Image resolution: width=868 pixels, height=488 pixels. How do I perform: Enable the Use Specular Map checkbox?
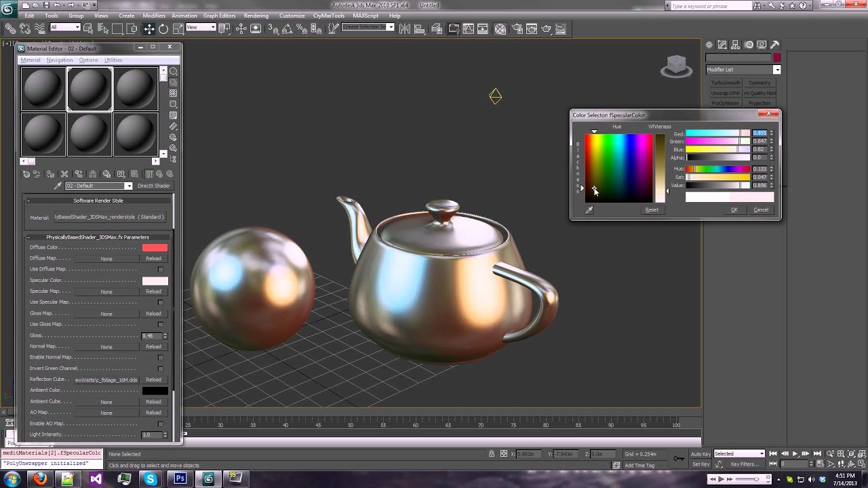click(x=161, y=302)
